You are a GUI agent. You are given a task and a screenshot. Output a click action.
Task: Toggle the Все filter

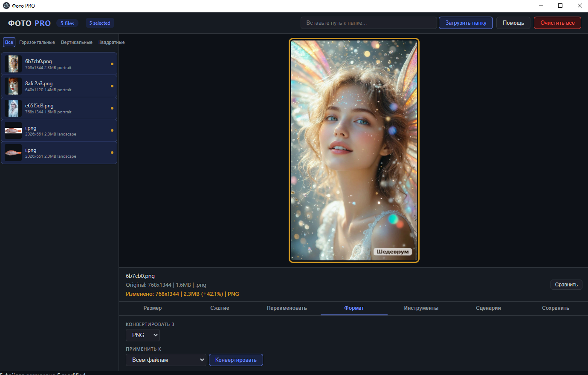pyautogui.click(x=9, y=42)
